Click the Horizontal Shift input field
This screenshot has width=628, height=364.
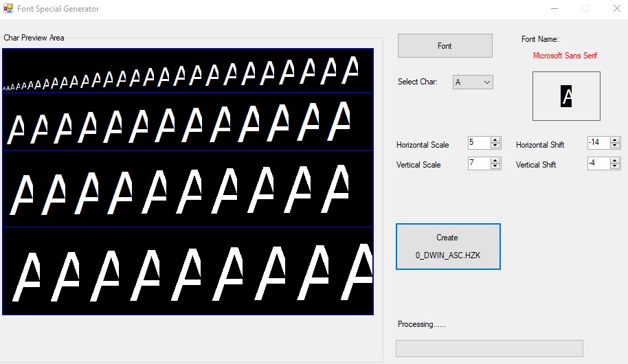598,142
